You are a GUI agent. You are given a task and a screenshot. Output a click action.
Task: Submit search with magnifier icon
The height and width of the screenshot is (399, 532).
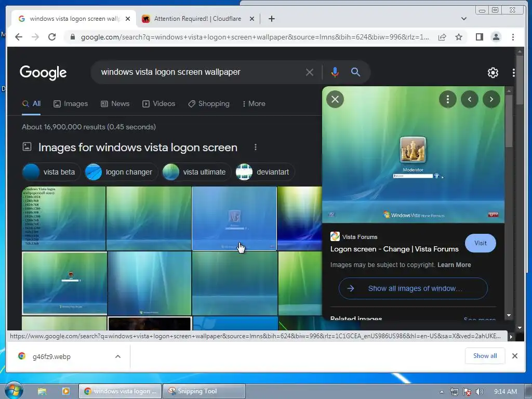click(355, 72)
